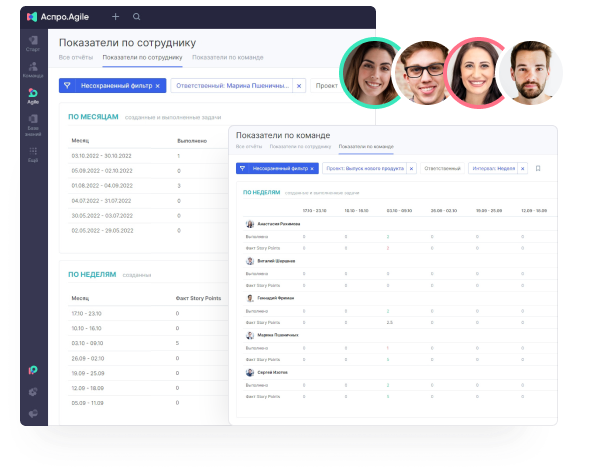Open the Команда sidebar icon
The image size is (592, 475).
tap(33, 69)
